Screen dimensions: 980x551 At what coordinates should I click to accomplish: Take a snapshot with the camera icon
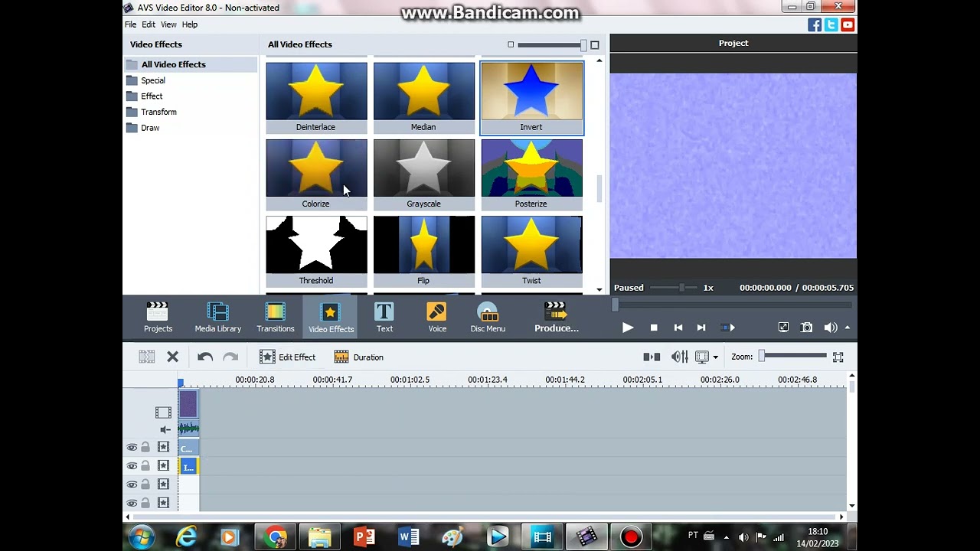(x=806, y=328)
